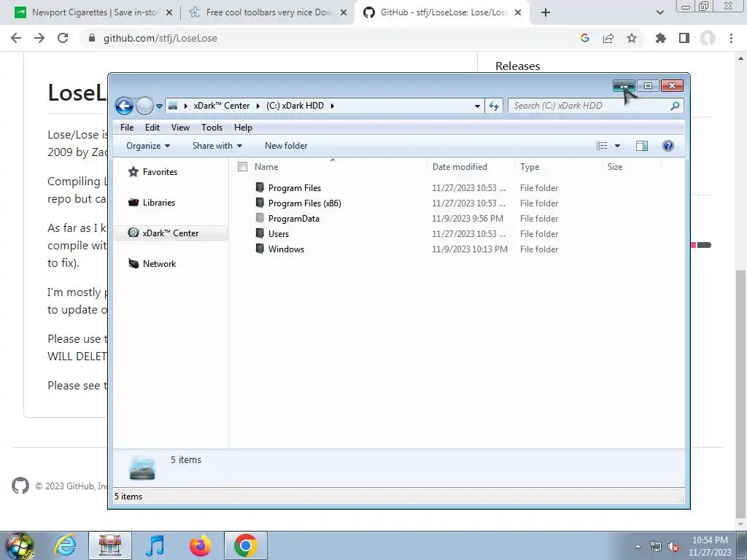Viewport: 747px width, 560px height.
Task: Open the Chrome tab search dropdown arrow
Action: pyautogui.click(x=659, y=13)
